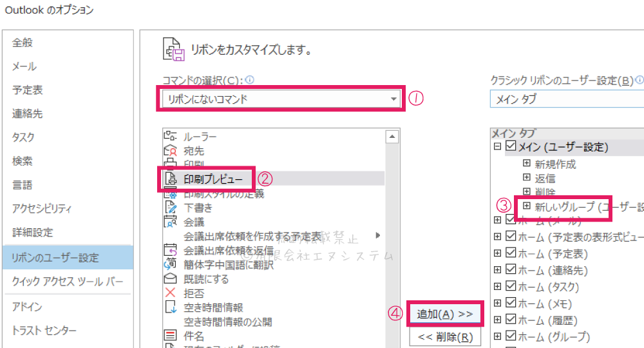The image size is (644, 348).
Task: Select 簡体字中国語に翻訳 command row
Action: pos(274,265)
